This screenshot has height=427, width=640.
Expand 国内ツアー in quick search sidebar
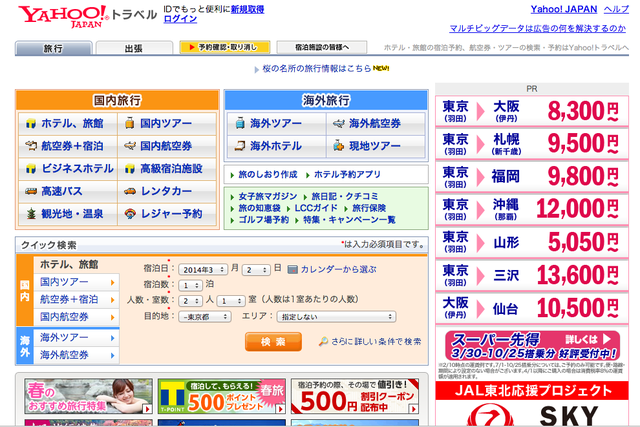[76, 282]
